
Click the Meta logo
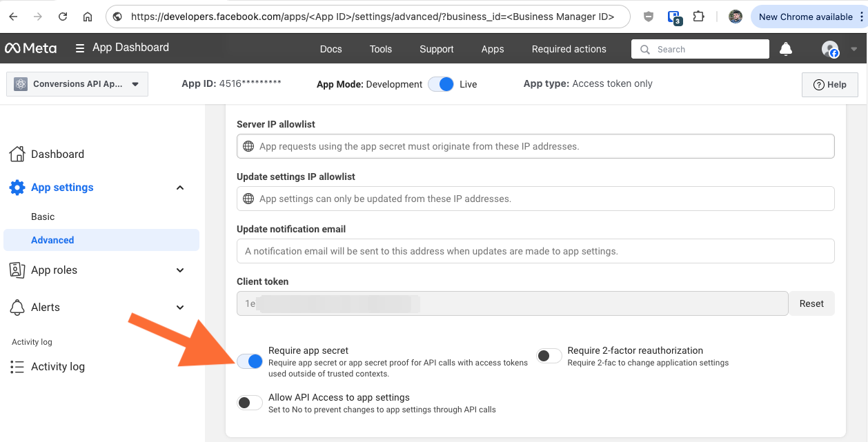click(x=31, y=48)
